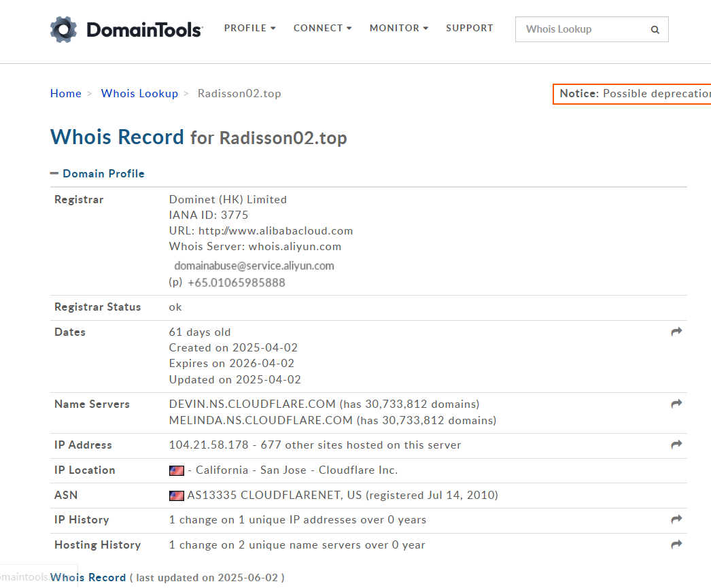Screen dimensions: 711x588
Task: Click the search magnifier icon
Action: (x=655, y=29)
